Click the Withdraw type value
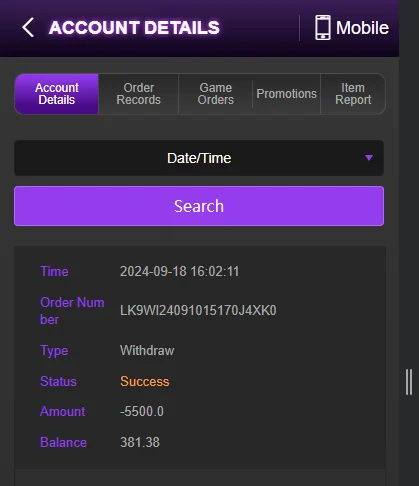The height and width of the screenshot is (486, 419). (x=147, y=350)
